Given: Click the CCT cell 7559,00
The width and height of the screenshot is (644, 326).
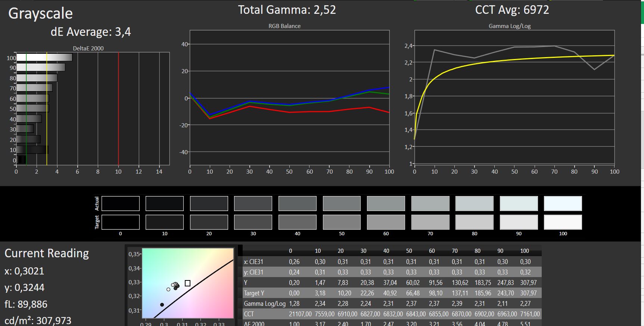Looking at the screenshot, I should [324, 314].
